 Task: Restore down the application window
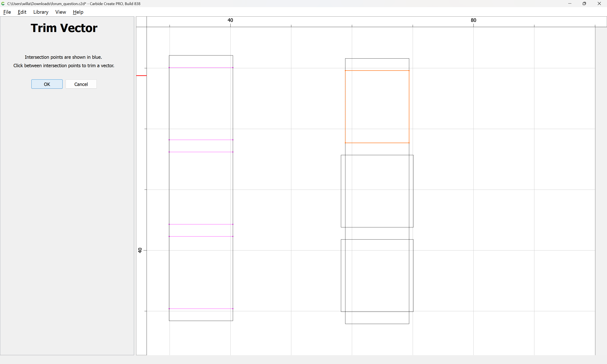584,4
